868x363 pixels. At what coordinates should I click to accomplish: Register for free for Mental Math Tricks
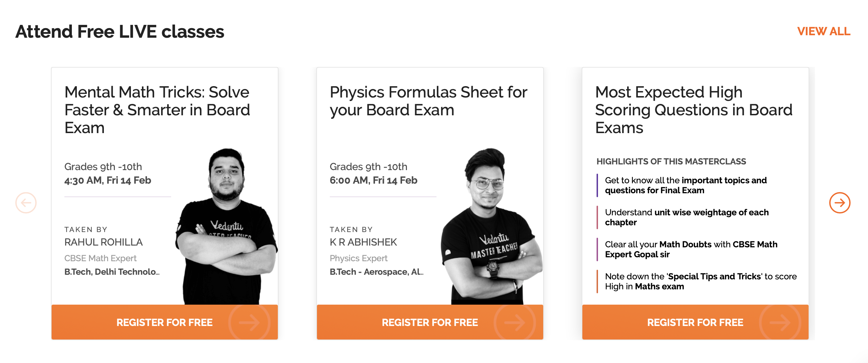[x=164, y=322]
